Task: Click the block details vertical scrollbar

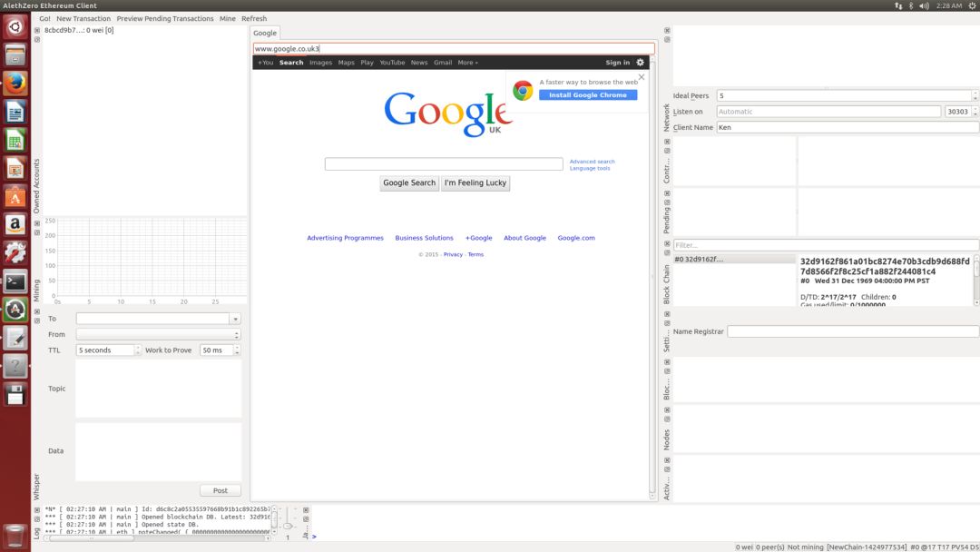Action: pyautogui.click(x=976, y=280)
